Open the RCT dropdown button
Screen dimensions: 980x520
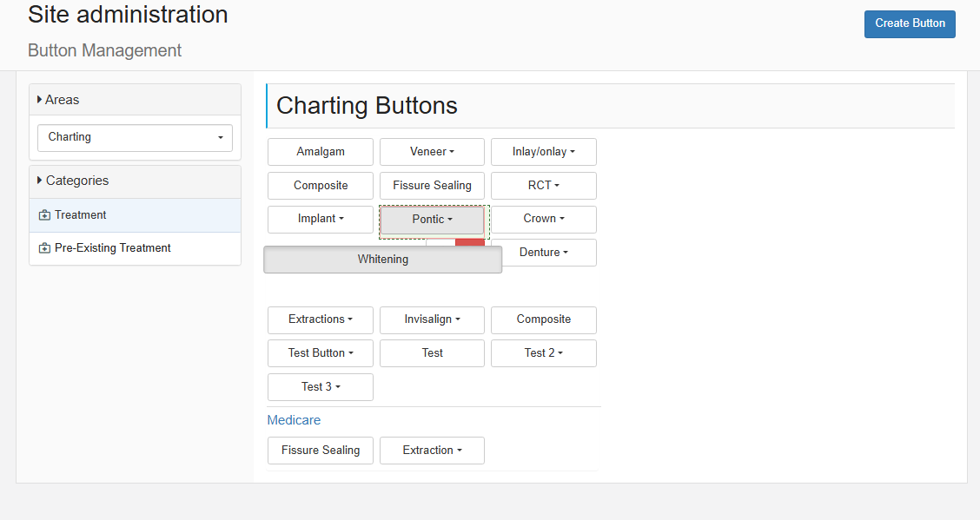[544, 186]
